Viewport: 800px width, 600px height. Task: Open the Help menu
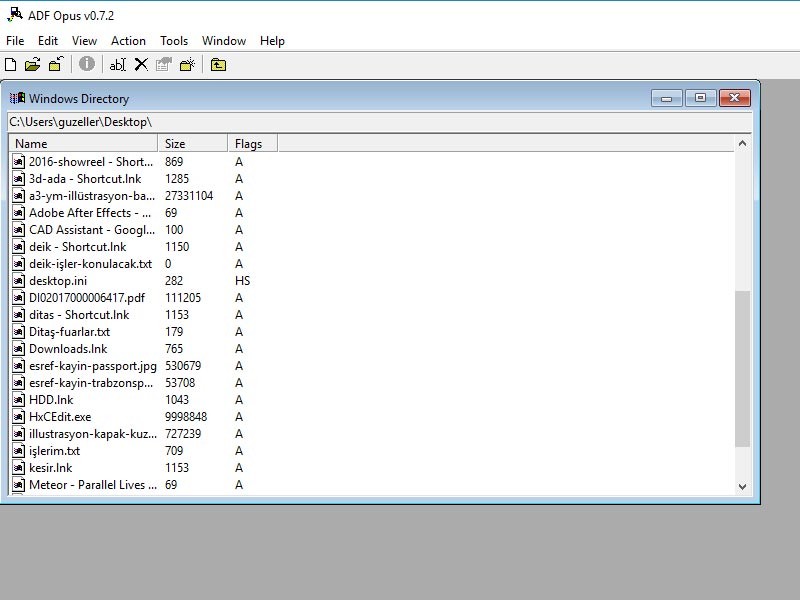tap(272, 41)
